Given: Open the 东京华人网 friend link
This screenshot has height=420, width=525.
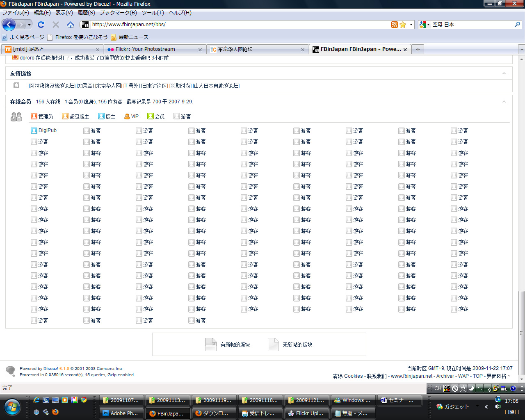Looking at the screenshot, I should click(109, 86).
